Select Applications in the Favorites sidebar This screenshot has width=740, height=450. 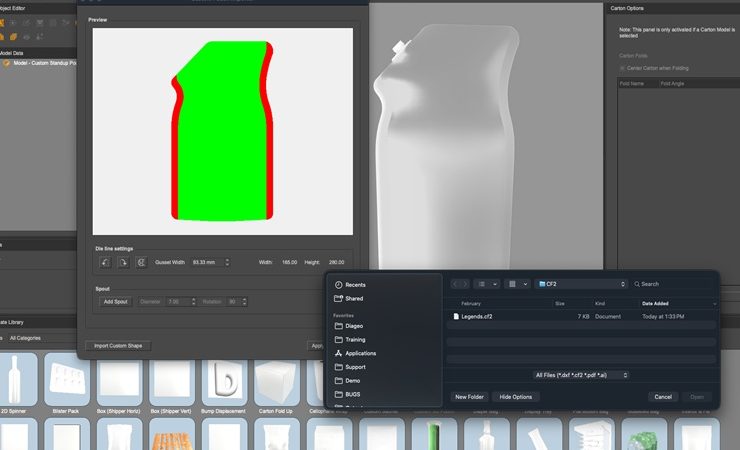[x=360, y=353]
